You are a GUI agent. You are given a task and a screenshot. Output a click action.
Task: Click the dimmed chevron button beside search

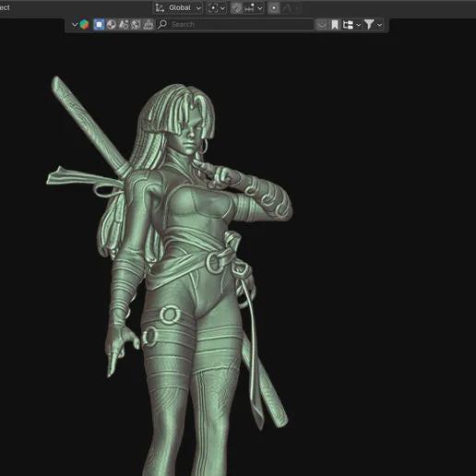[x=322, y=25]
